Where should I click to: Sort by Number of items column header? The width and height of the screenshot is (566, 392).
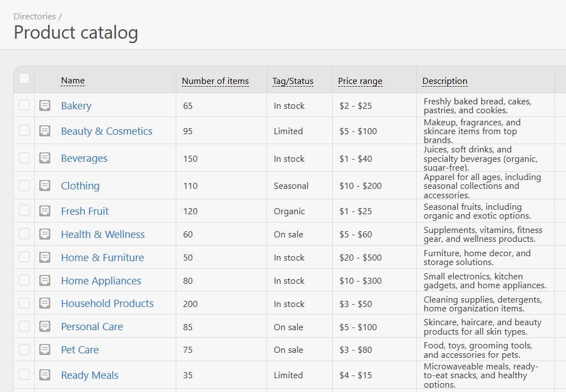tap(215, 81)
